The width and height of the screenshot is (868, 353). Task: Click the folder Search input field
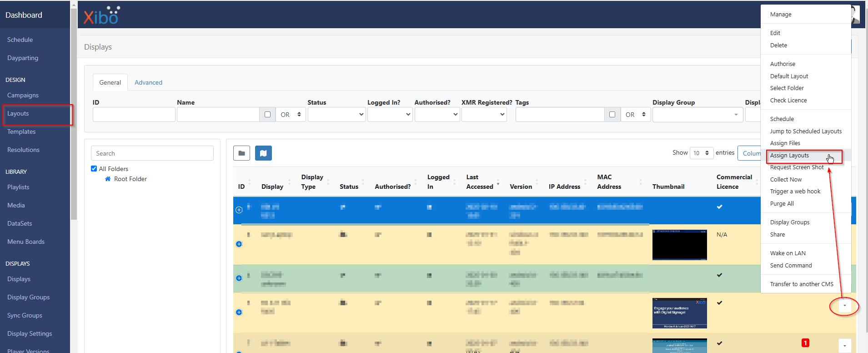152,153
